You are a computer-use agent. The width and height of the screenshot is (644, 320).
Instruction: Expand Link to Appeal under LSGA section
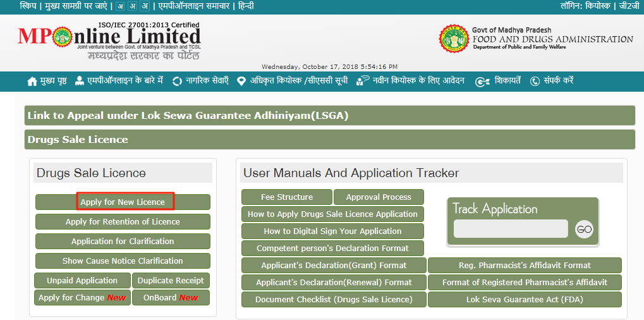(x=330, y=116)
